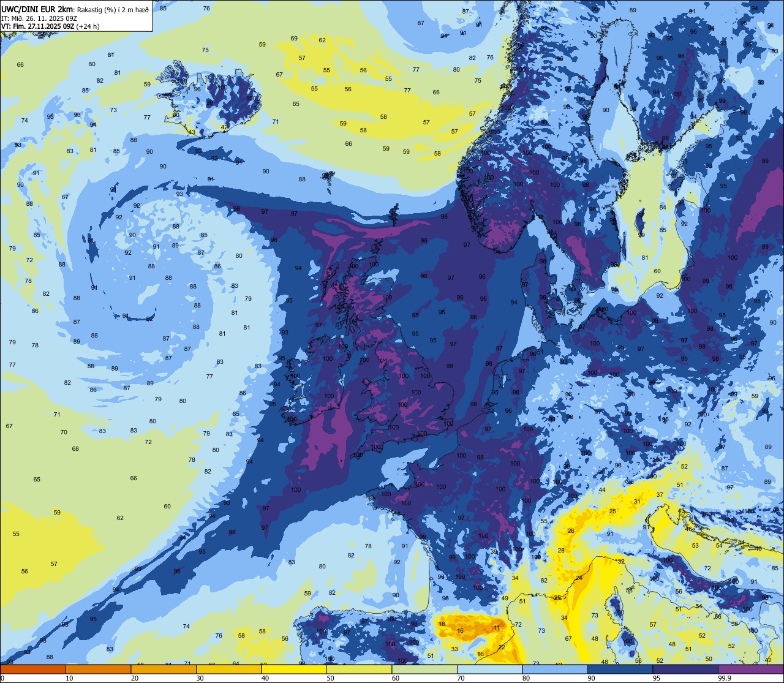The height and width of the screenshot is (683, 784).
Task: Click the bright yellow 40–50 legend segment
Action: point(294,669)
